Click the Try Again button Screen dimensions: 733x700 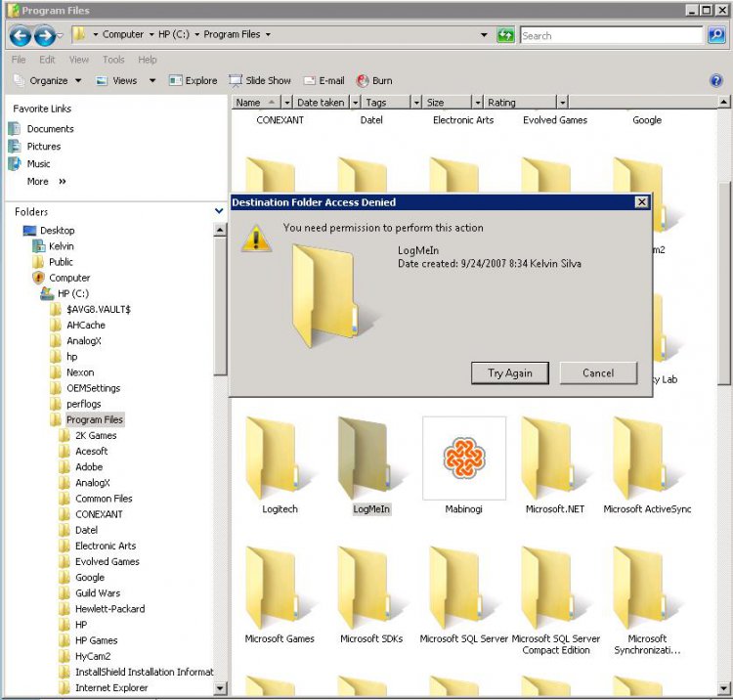coord(509,373)
